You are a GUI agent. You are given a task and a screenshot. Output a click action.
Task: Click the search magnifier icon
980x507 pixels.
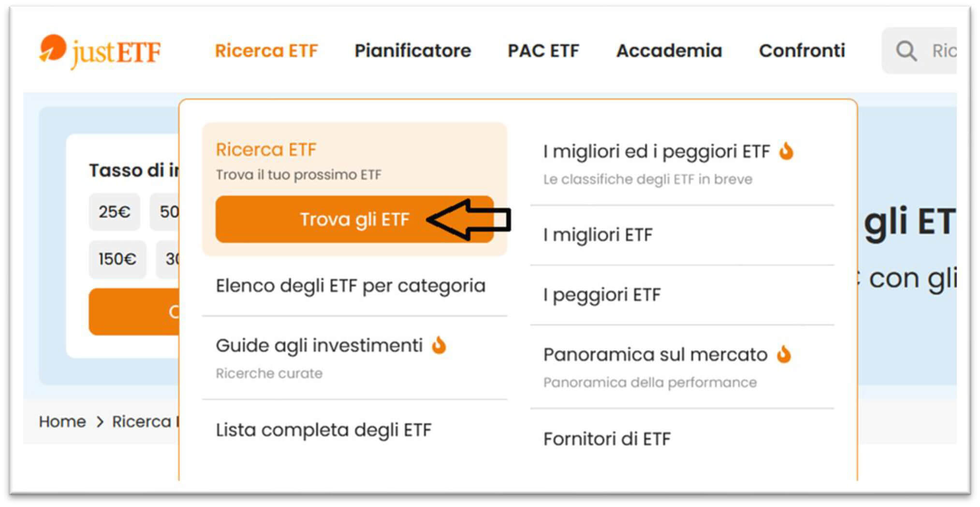(906, 51)
